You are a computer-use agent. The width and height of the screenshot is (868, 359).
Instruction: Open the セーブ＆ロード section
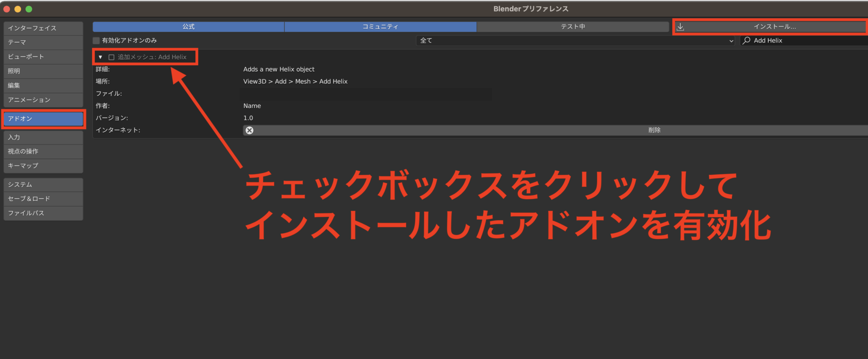click(x=43, y=199)
